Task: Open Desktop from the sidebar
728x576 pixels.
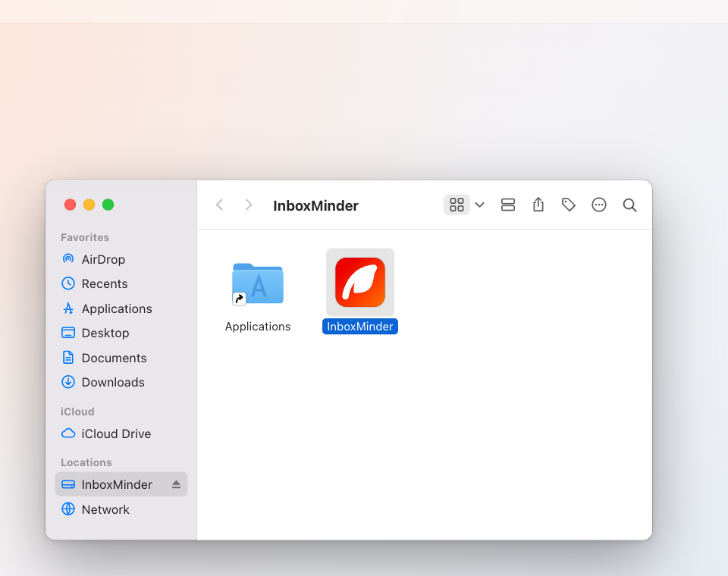Action: [121, 333]
